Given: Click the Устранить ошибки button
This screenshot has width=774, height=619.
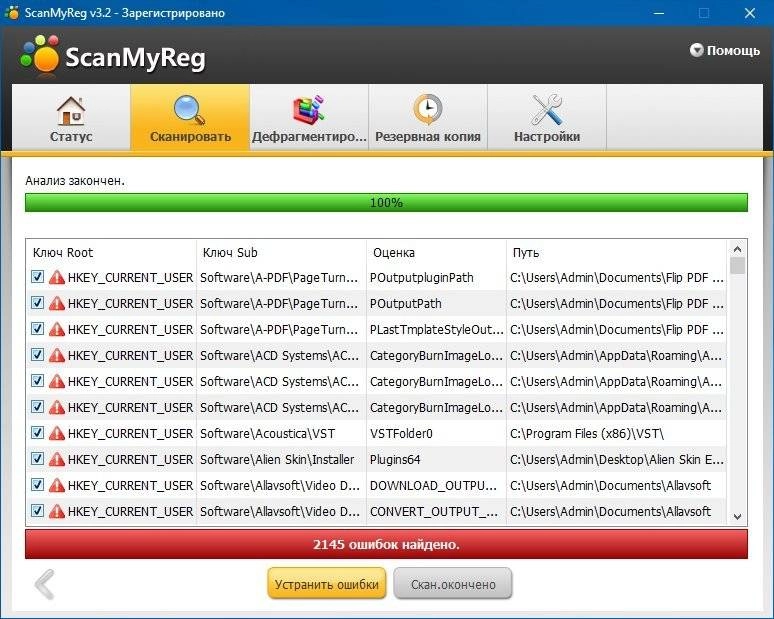Looking at the screenshot, I should coord(326,584).
